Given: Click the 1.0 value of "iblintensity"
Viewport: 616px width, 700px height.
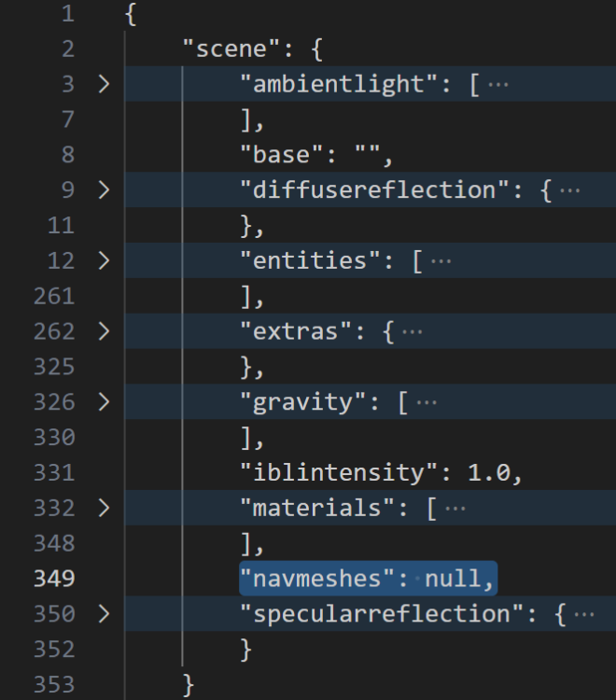Looking at the screenshot, I should coord(489,473).
